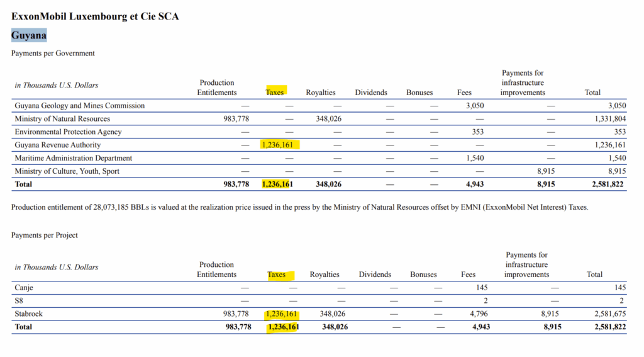Select the Canje project row label

24,288
